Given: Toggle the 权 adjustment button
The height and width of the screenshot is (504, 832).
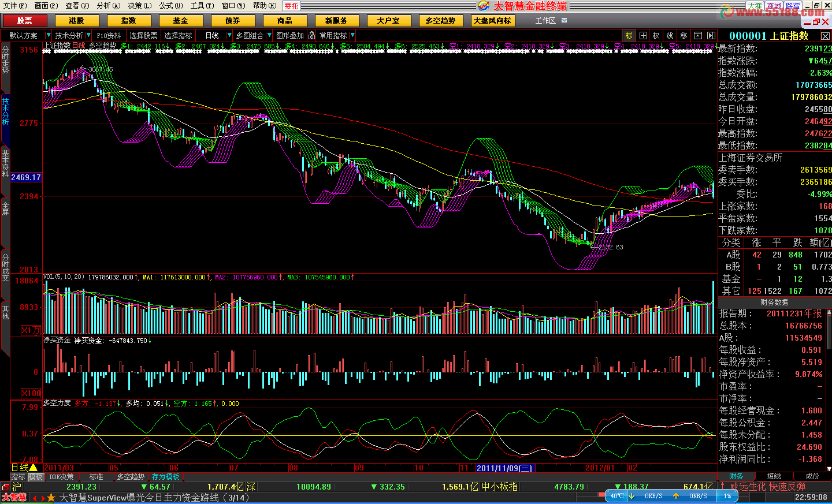Looking at the screenshot, I should coord(656,36).
